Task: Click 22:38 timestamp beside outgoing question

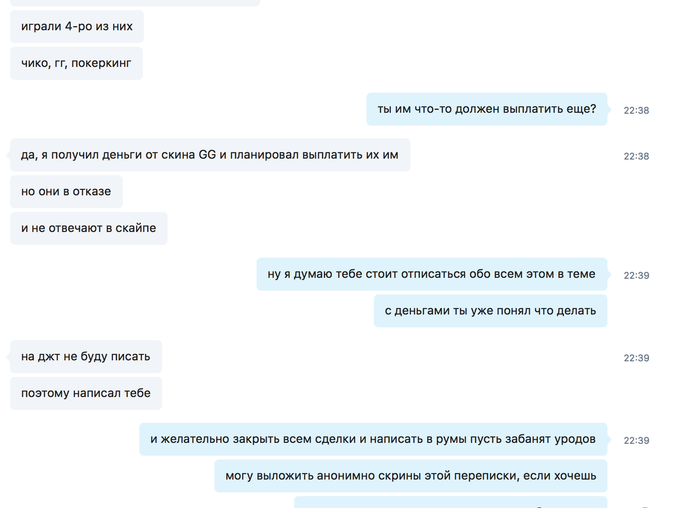Action: tap(636, 110)
